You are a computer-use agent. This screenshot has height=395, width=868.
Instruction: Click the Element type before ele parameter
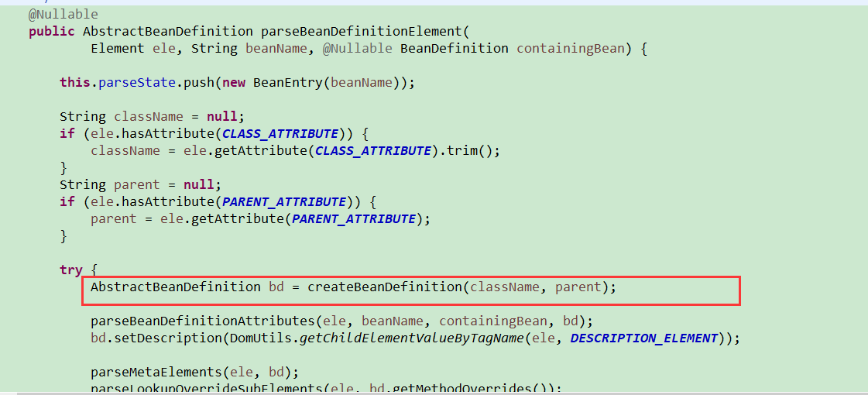tap(118, 49)
